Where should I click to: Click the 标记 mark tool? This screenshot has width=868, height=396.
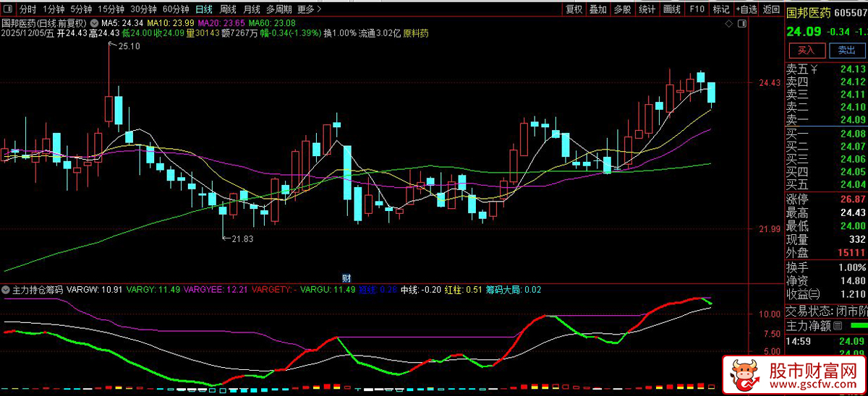point(720,9)
